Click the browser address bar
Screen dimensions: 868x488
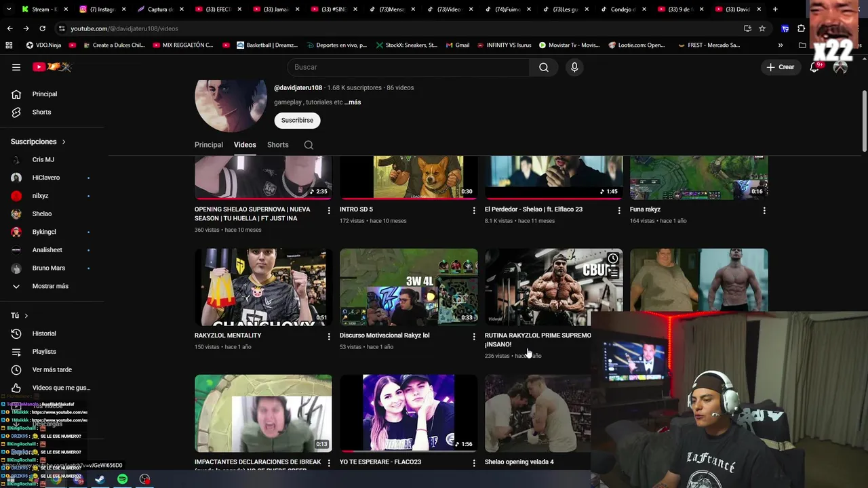[x=400, y=28]
